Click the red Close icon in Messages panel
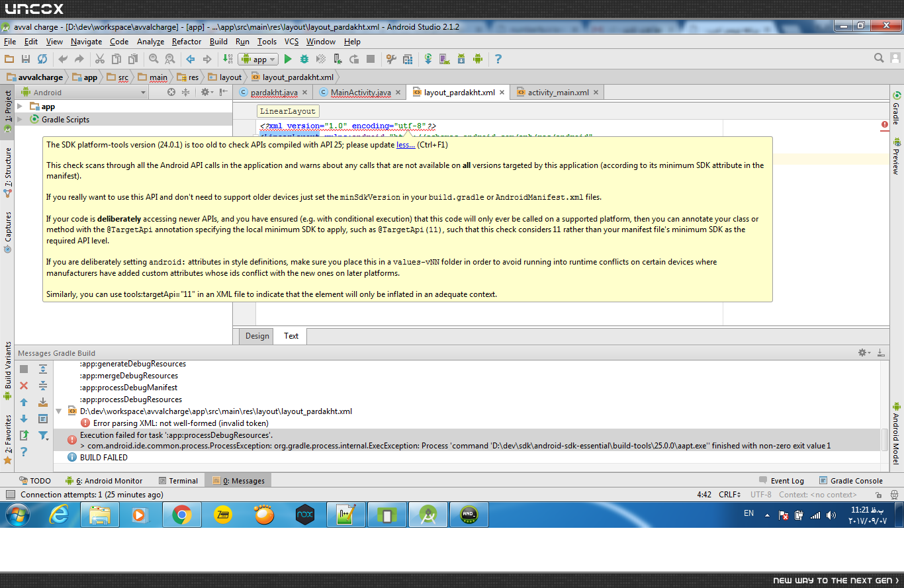 (x=24, y=386)
